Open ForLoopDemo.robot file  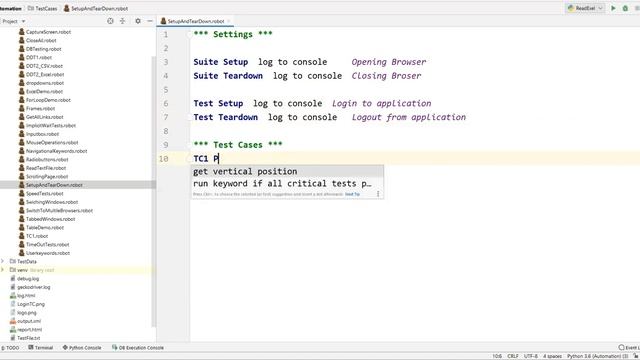point(45,100)
